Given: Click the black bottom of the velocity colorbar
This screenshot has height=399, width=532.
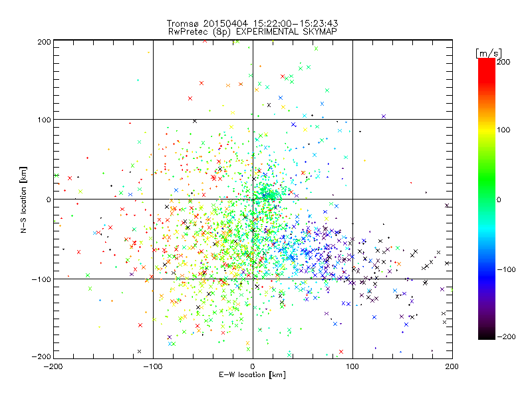Looking at the screenshot, I should pyautogui.click(x=487, y=334).
